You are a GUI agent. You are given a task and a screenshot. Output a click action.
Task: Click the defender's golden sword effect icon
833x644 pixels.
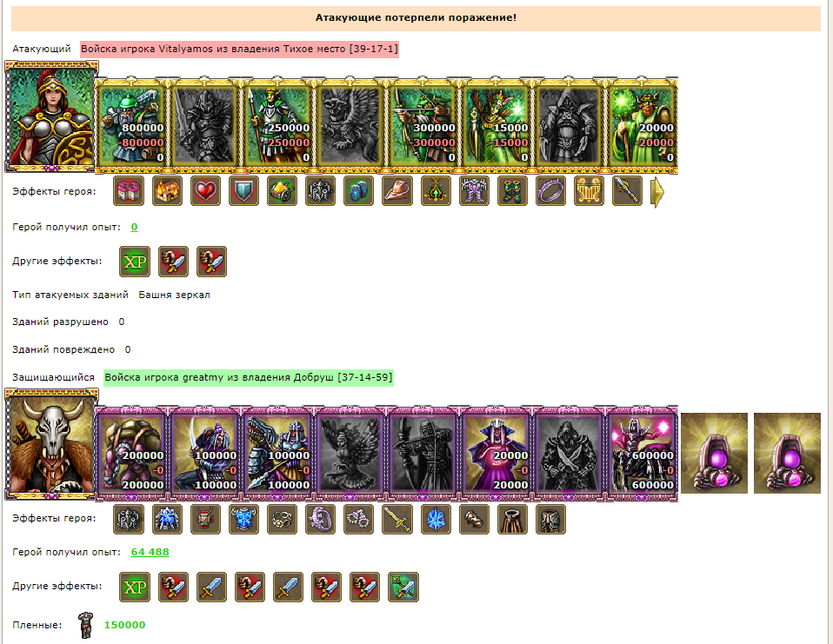397,519
